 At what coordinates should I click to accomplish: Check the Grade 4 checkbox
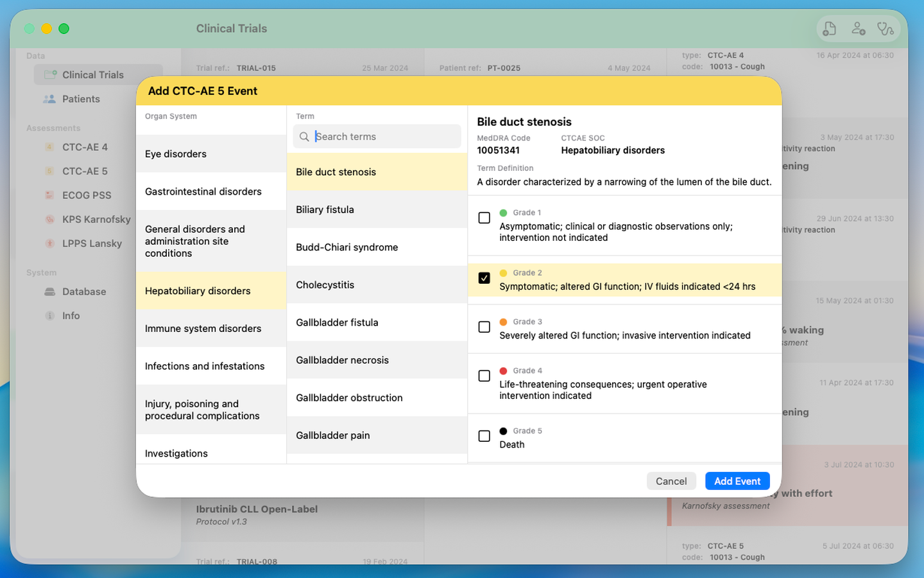click(x=484, y=376)
